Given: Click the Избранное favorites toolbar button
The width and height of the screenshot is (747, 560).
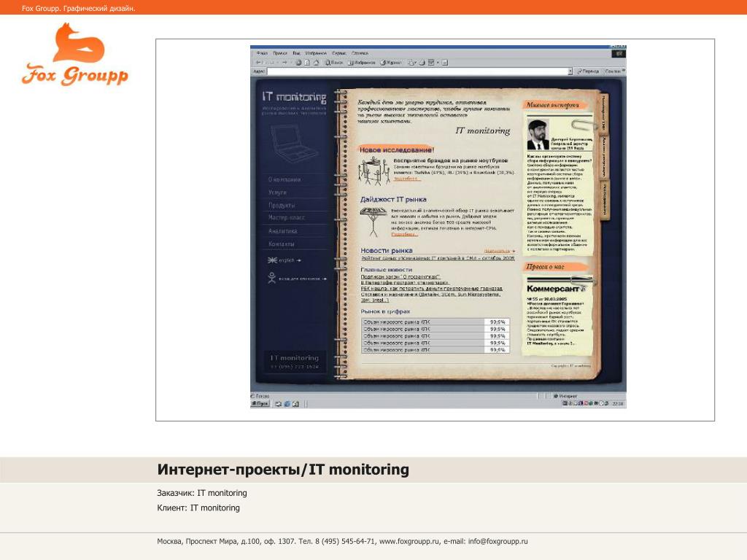Looking at the screenshot, I should pos(362,63).
